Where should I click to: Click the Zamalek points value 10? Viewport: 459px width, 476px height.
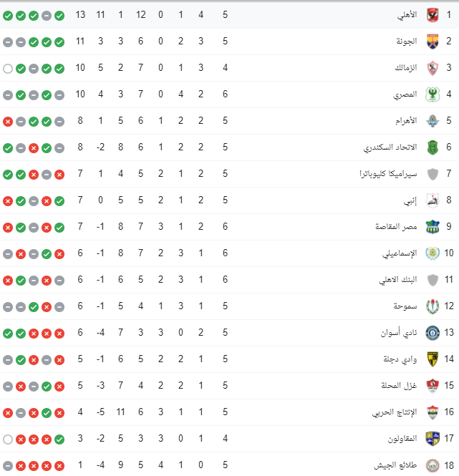tap(80, 68)
